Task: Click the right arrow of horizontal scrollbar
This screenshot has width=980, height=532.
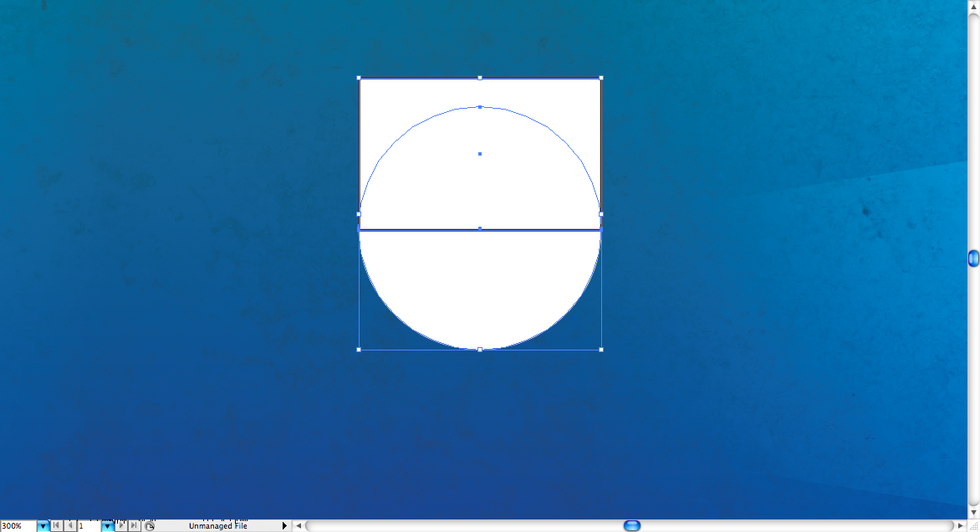Action: point(961,526)
